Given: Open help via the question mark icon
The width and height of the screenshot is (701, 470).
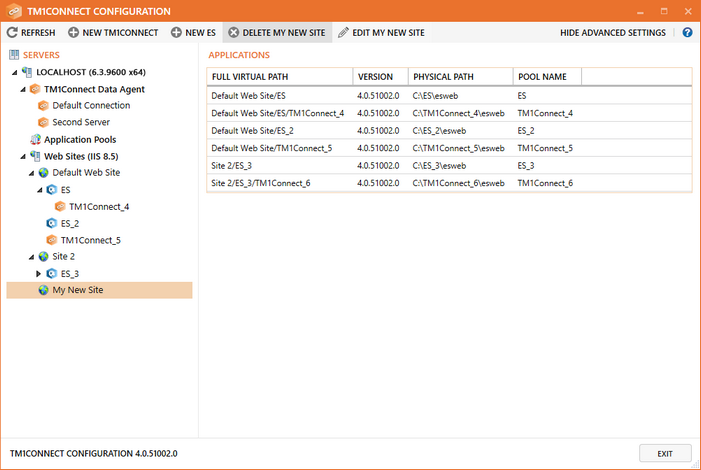Looking at the screenshot, I should click(687, 32).
